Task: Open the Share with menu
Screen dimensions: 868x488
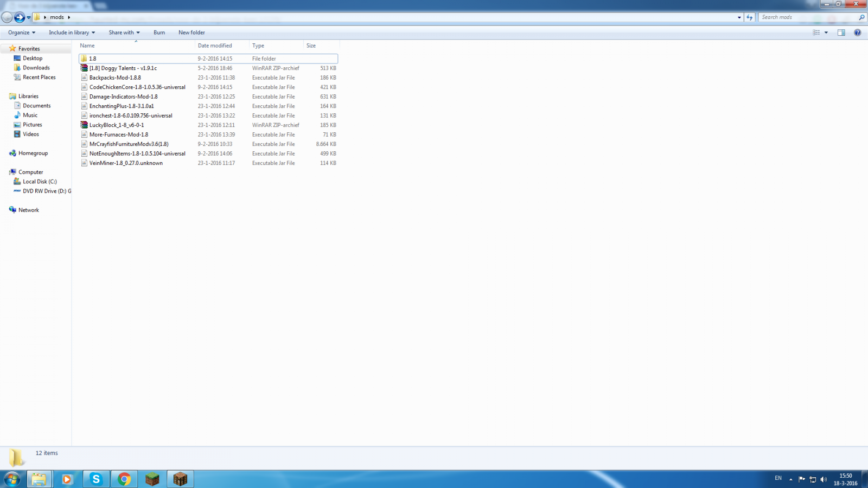Action: (124, 33)
